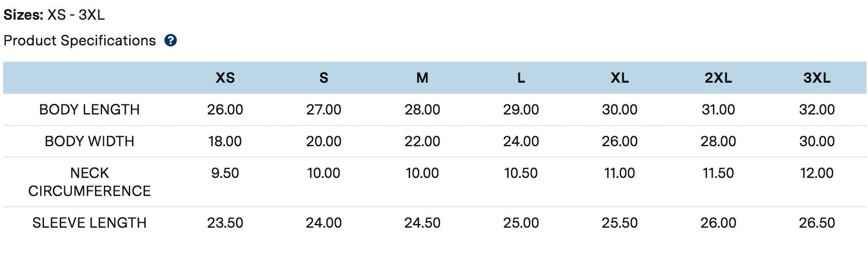Select the L sleeve length value 25.00
The height and width of the screenshot is (257, 868).
click(521, 223)
